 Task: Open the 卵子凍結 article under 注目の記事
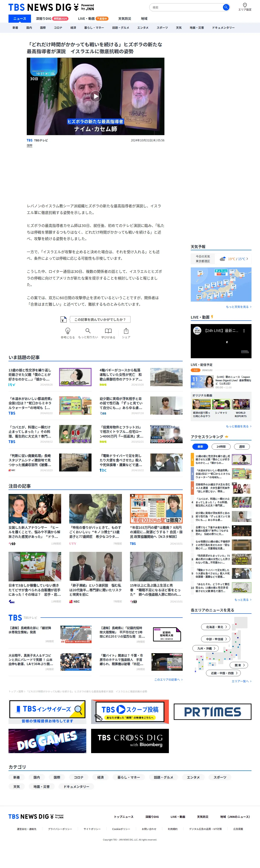(95, 578)
